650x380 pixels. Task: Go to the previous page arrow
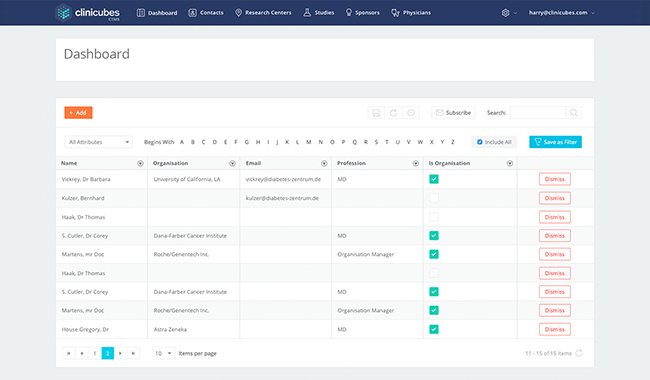click(82, 353)
